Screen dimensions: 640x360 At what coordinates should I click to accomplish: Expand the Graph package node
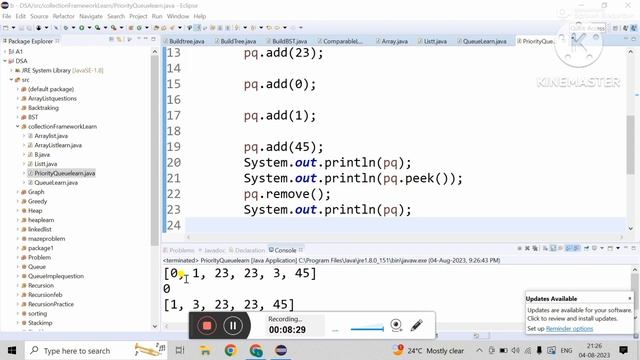point(18,192)
